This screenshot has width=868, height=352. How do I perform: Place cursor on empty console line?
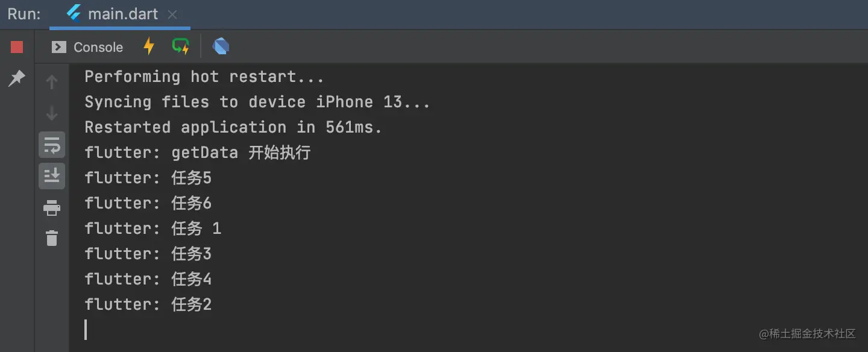click(86, 330)
